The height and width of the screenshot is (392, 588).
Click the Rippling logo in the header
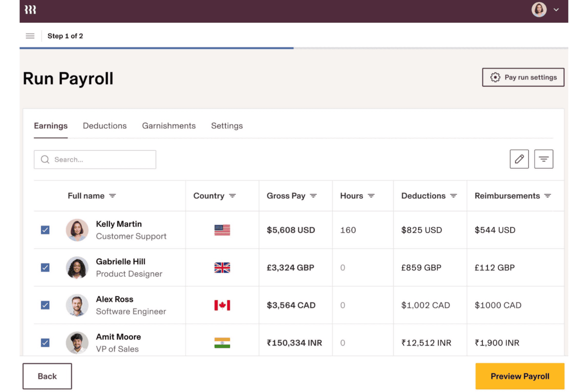pos(30,10)
